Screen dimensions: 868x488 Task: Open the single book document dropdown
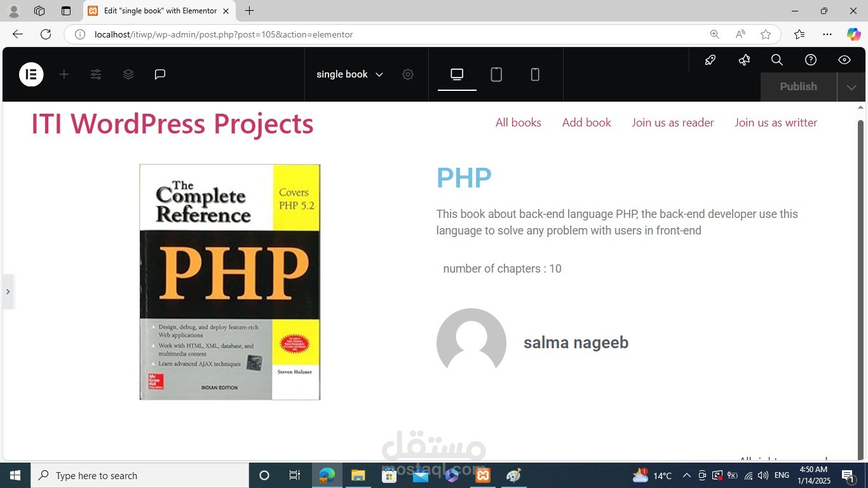tap(349, 74)
